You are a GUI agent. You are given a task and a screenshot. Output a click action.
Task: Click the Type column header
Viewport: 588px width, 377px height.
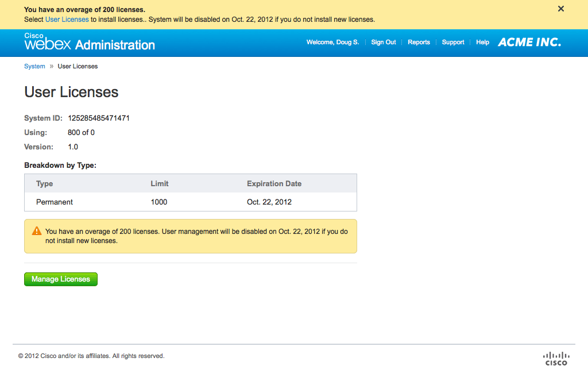(x=44, y=184)
